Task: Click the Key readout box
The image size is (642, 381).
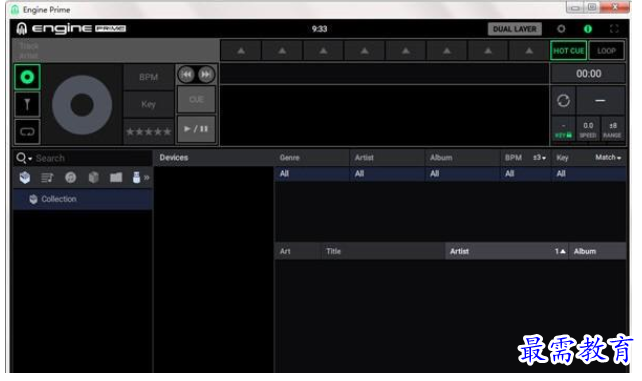Action: (149, 104)
